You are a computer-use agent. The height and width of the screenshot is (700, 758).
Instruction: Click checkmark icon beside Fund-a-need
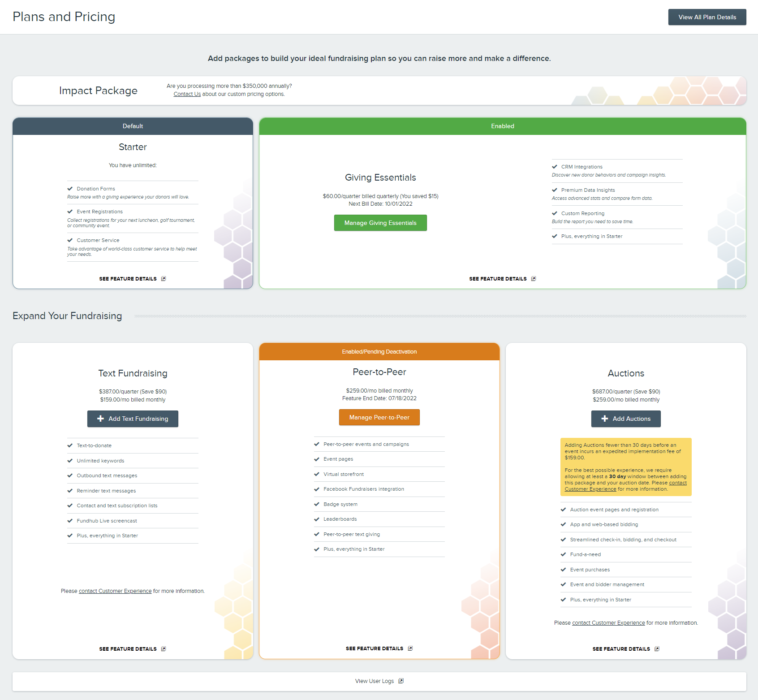tap(563, 554)
